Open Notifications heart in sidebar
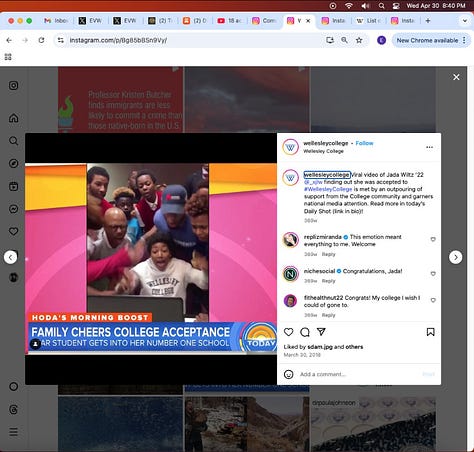The image size is (474, 452). click(13, 231)
